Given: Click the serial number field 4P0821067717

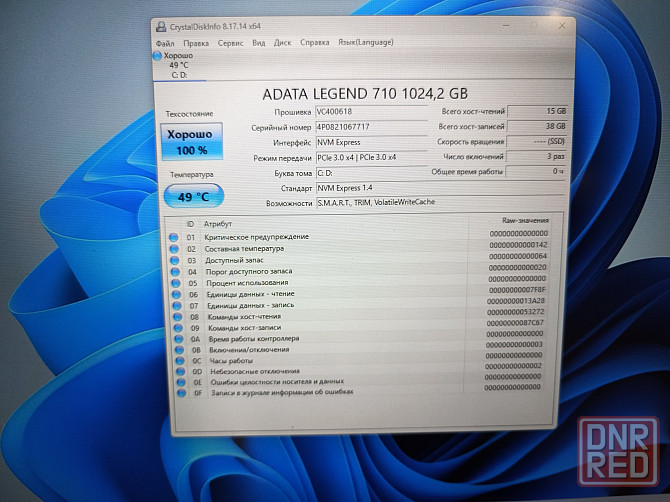Looking at the screenshot, I should [371, 127].
